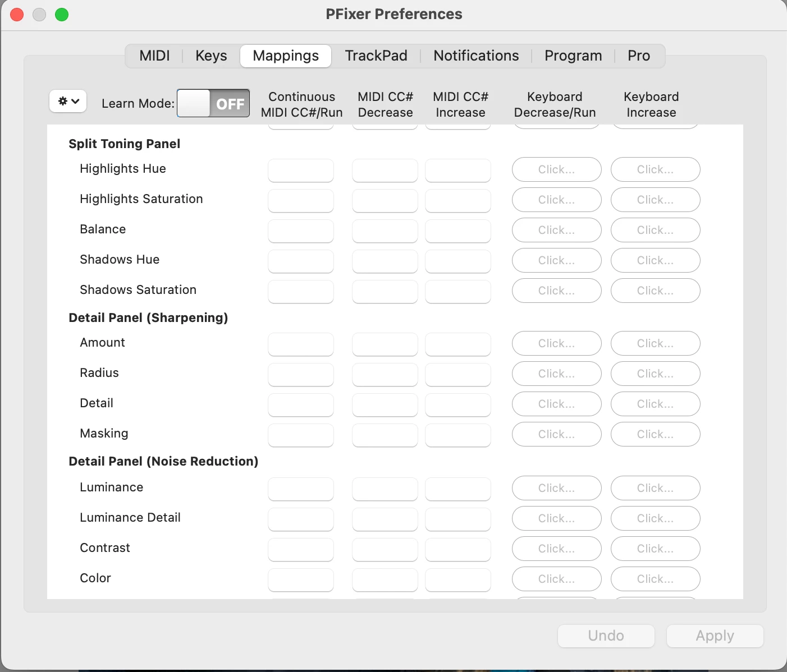The width and height of the screenshot is (787, 672).
Task: Click Shadows Hue Continuous MIDI CC# field
Action: point(301,261)
